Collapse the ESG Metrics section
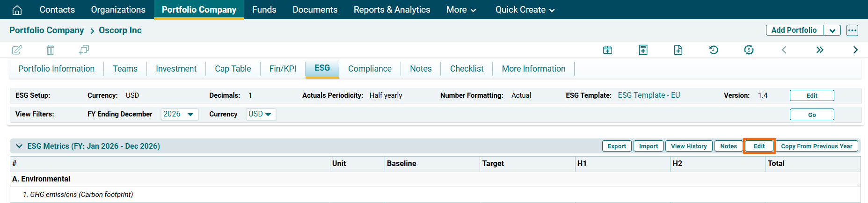Screen dimensions: 868x203 click(19, 146)
